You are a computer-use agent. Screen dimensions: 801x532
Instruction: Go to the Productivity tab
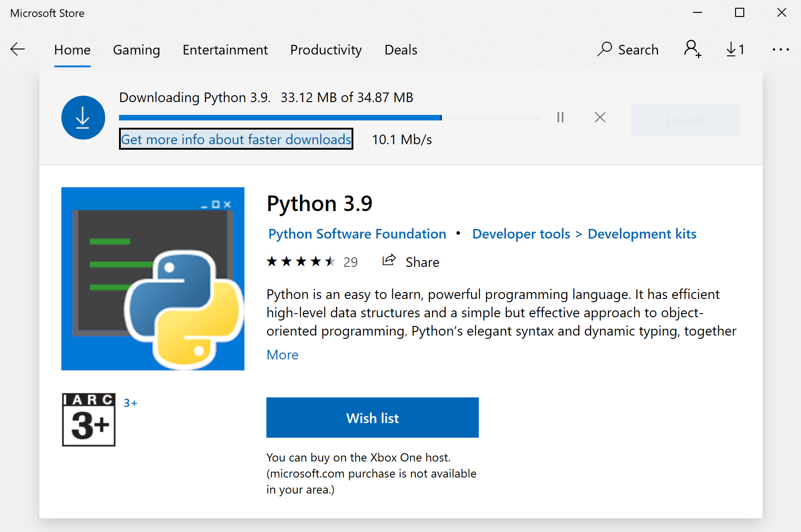click(326, 50)
